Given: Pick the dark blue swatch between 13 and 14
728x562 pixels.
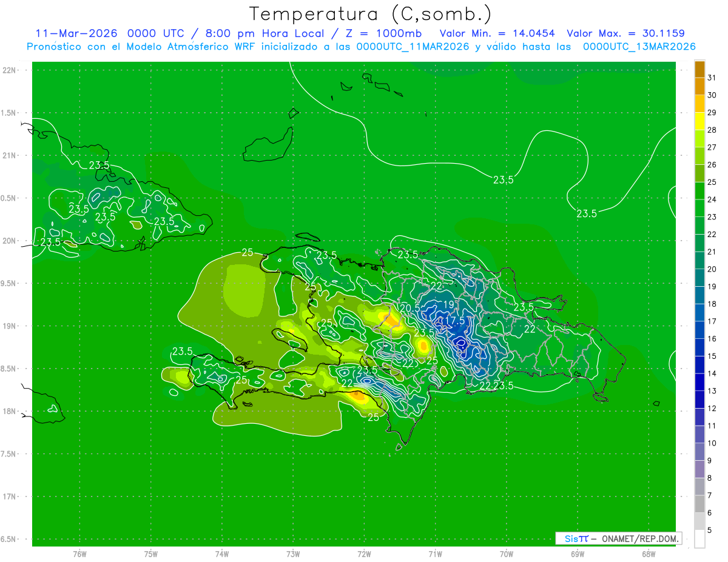Looking at the screenshot, I should pos(699,383).
